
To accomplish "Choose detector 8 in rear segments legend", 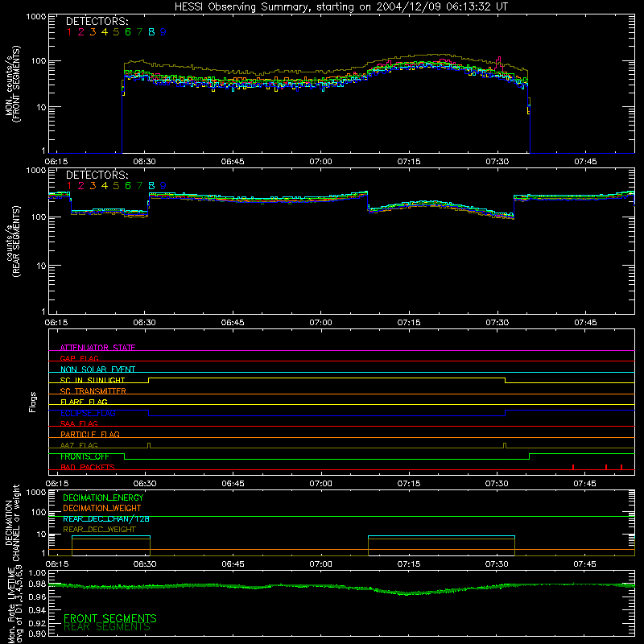I will (151, 186).
